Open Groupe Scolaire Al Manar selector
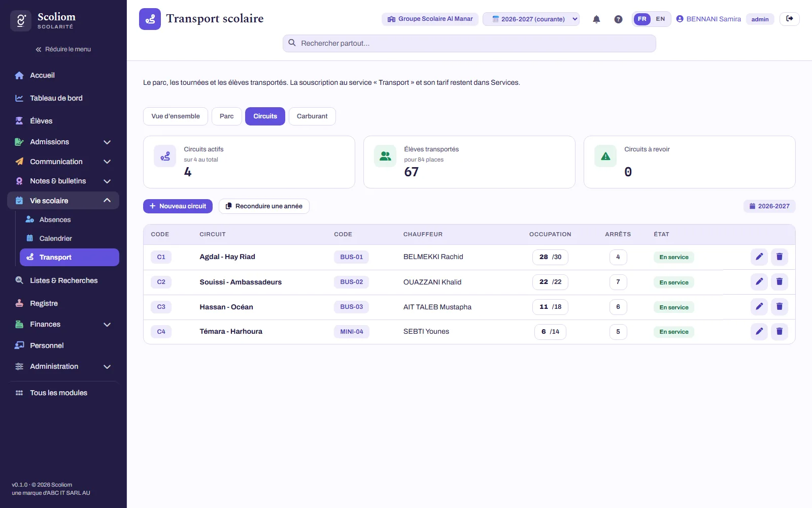This screenshot has height=508, width=812. 430,19
